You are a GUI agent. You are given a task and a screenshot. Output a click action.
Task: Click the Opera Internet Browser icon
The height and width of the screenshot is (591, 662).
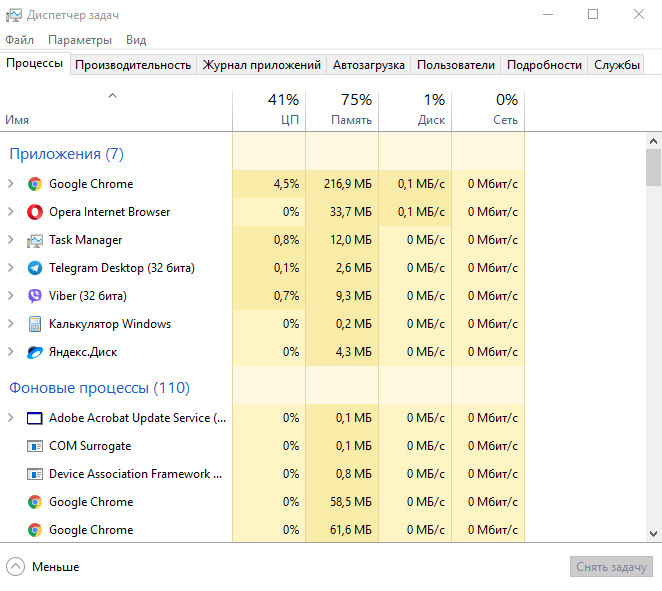point(35,212)
